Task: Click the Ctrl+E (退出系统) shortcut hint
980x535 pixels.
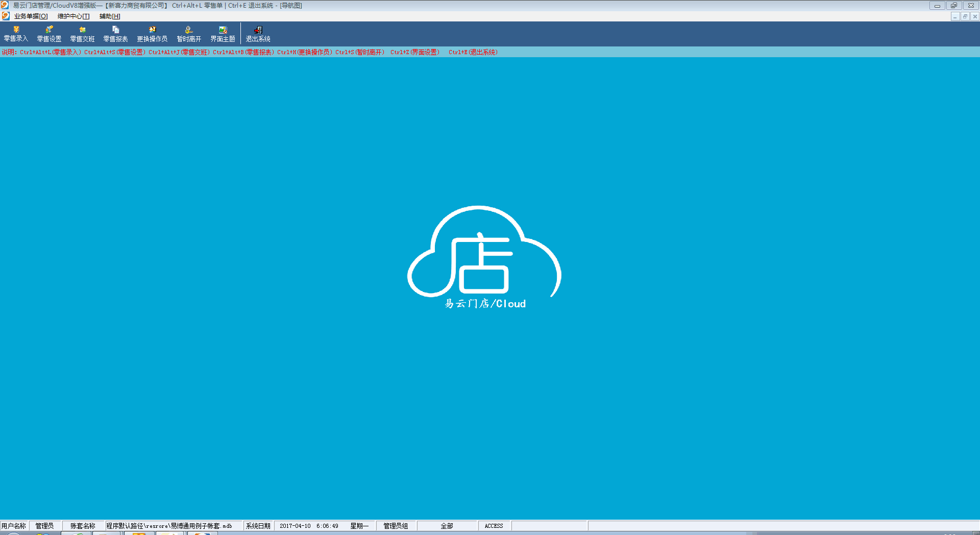Action: [473, 52]
